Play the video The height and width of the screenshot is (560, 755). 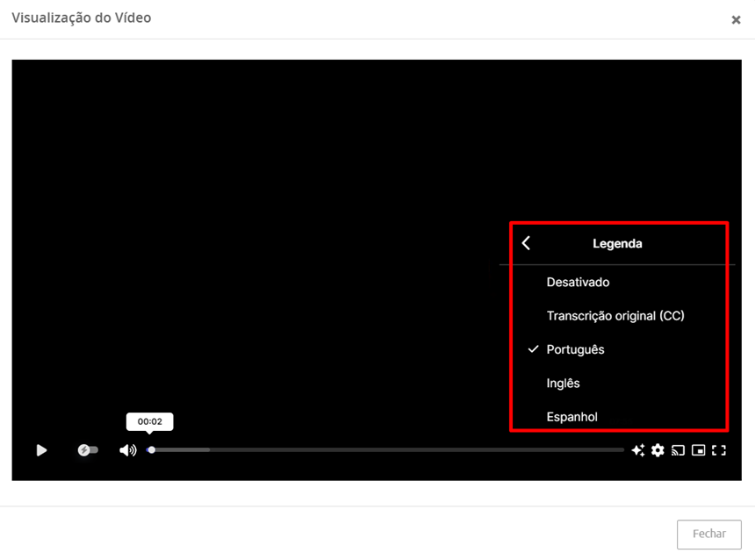coord(42,450)
